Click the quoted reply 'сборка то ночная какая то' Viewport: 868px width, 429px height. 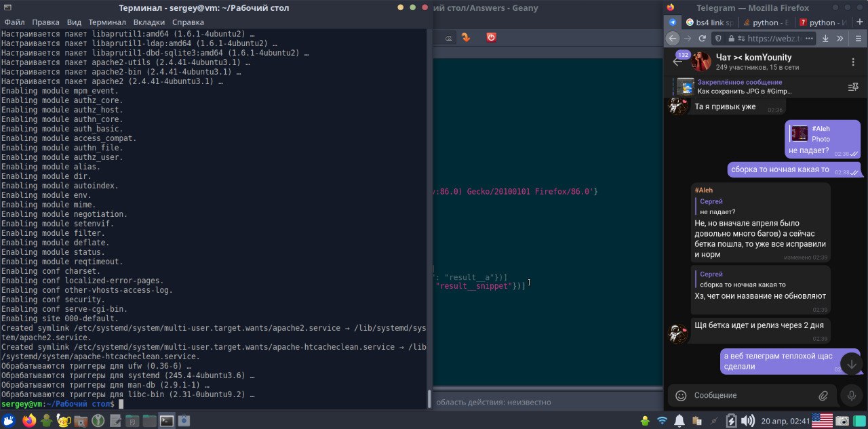pyautogui.click(x=761, y=279)
